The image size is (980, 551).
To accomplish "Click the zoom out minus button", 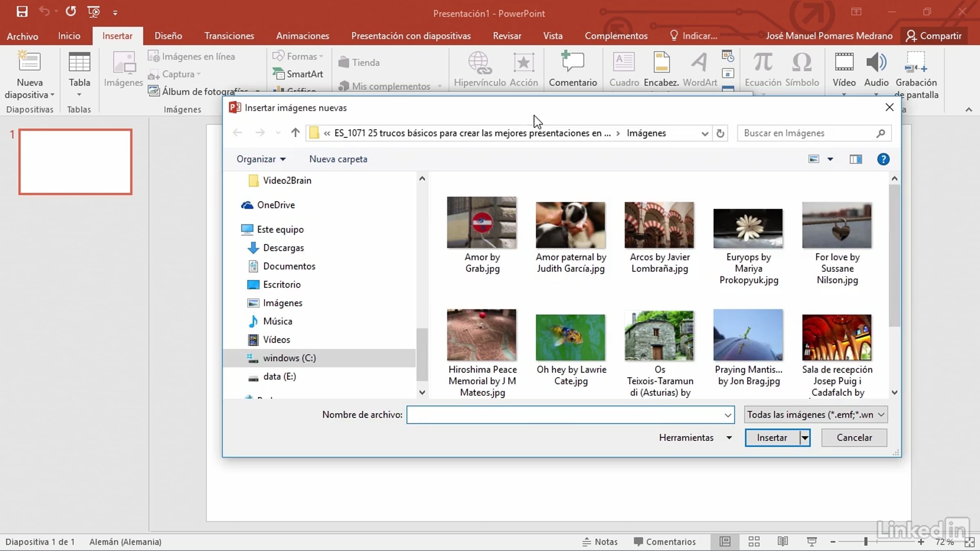I will (x=833, y=542).
